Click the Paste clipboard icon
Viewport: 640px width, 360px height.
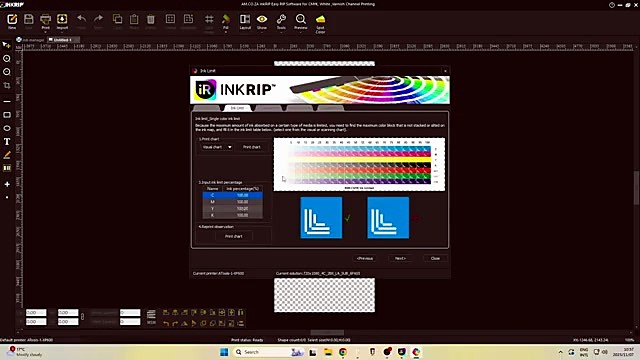tap(134, 19)
